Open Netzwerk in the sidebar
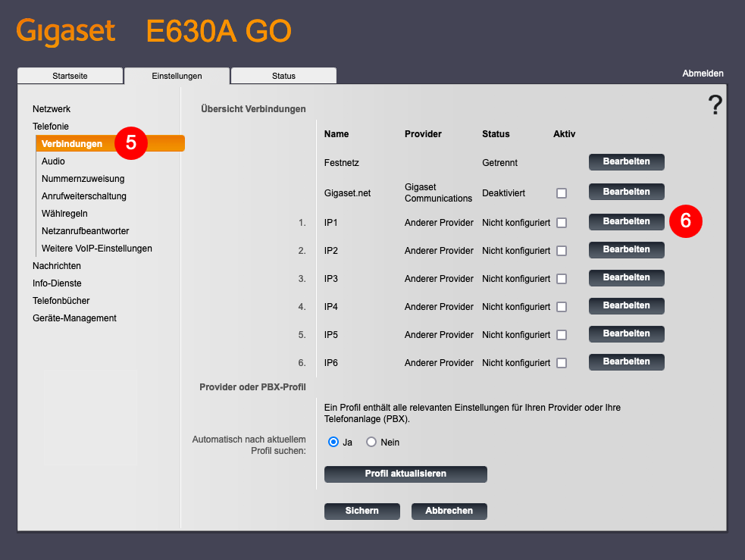 click(52, 109)
